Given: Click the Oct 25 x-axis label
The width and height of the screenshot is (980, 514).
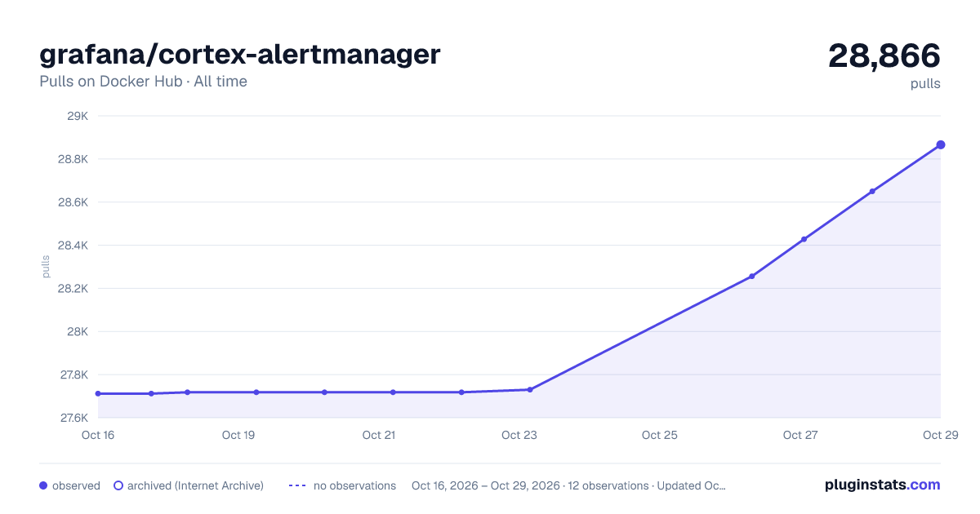Looking at the screenshot, I should click(x=660, y=435).
